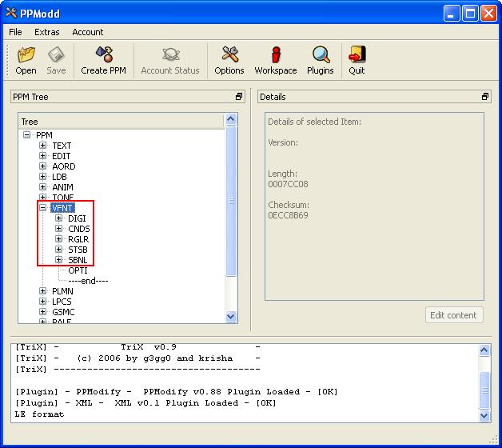
Task: Click the tree scrollbar up arrow
Action: pos(231,119)
